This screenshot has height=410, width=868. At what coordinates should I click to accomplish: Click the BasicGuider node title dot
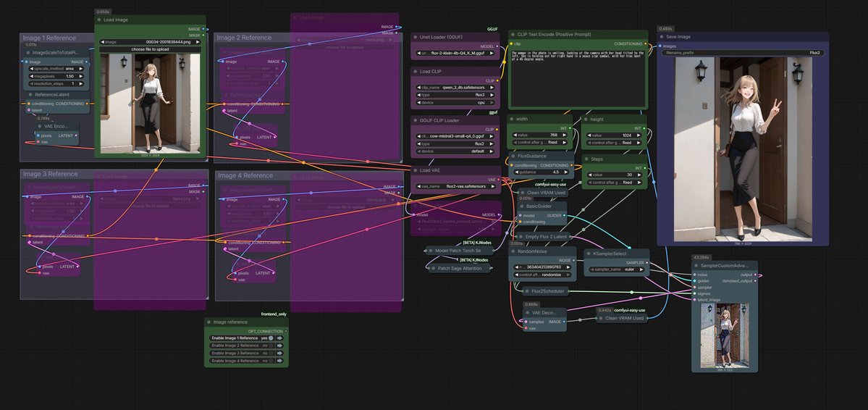point(521,206)
